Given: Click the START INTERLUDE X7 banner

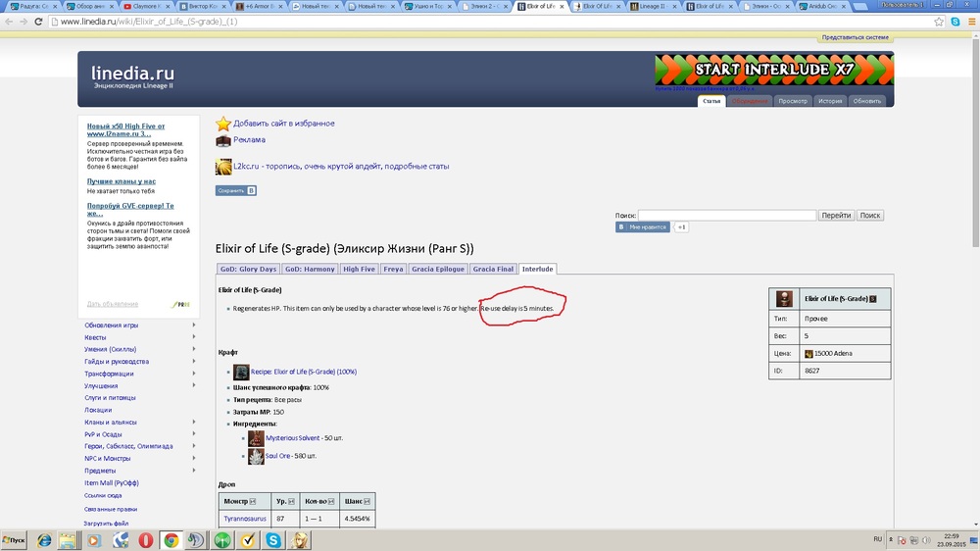Looking at the screenshot, I should tap(772, 71).
